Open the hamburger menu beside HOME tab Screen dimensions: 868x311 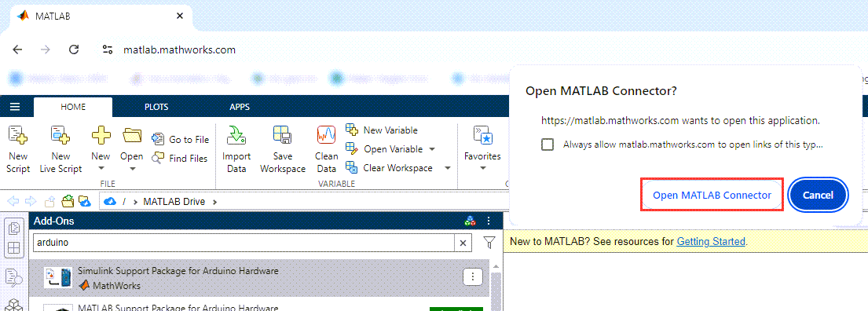pos(15,107)
